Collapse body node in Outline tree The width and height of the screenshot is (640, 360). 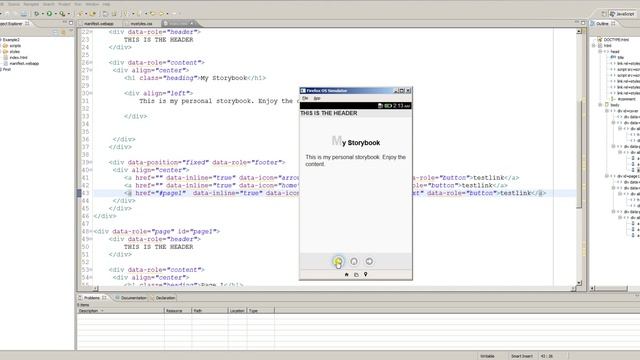coord(600,105)
